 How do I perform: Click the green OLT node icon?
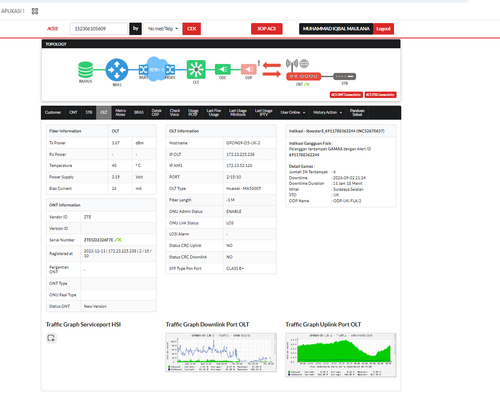click(x=196, y=69)
